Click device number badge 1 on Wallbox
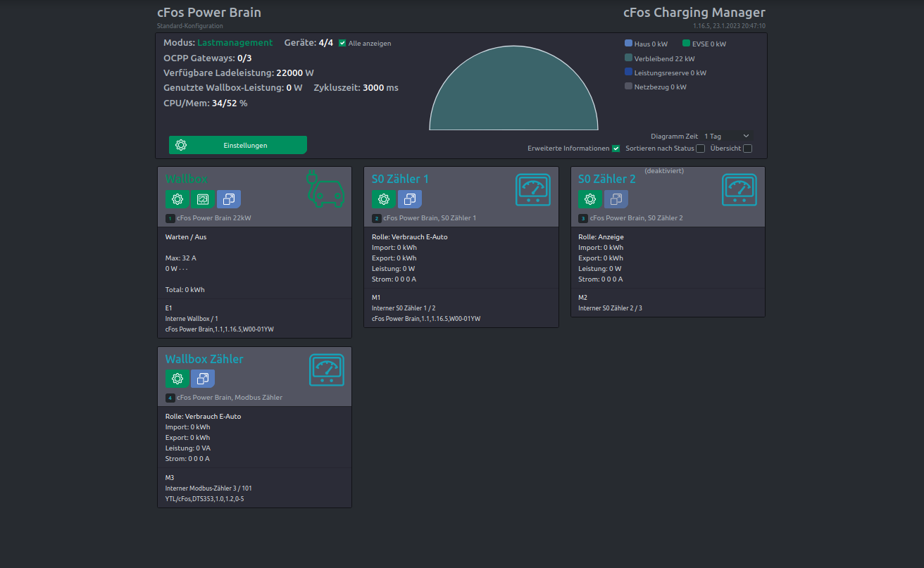Screen dimensions: 924x568 [x=170, y=218]
